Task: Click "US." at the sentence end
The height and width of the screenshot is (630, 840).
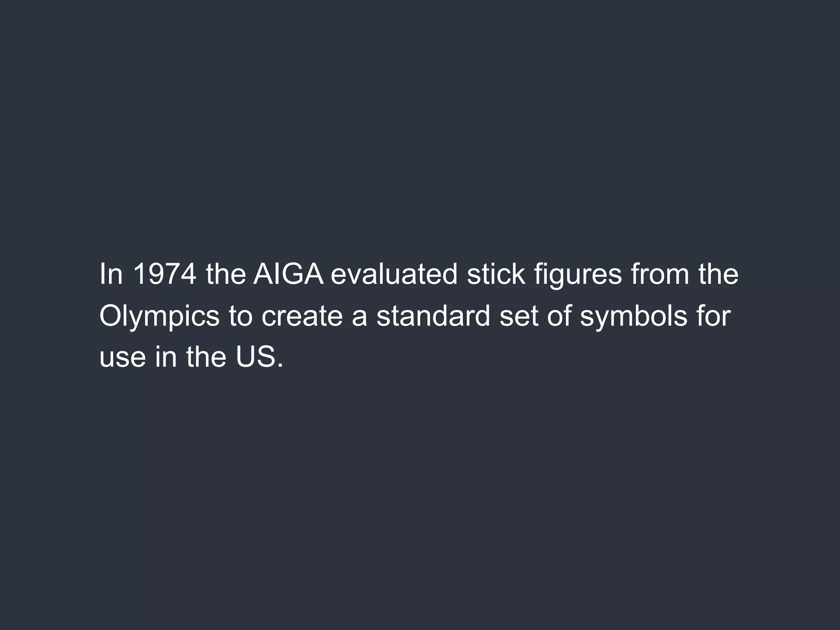Action: tap(259, 357)
